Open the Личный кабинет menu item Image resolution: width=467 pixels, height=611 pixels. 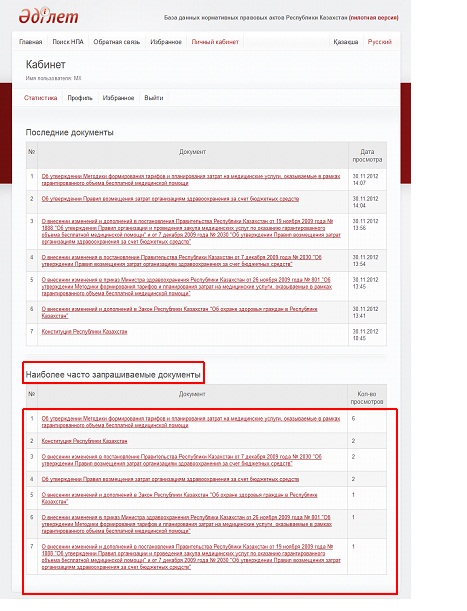point(215,42)
